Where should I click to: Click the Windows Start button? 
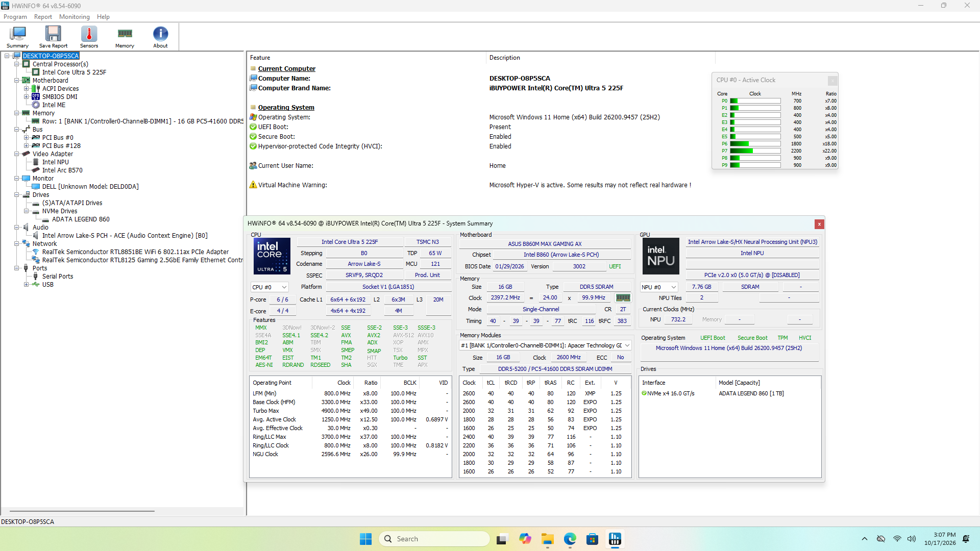pos(366,539)
